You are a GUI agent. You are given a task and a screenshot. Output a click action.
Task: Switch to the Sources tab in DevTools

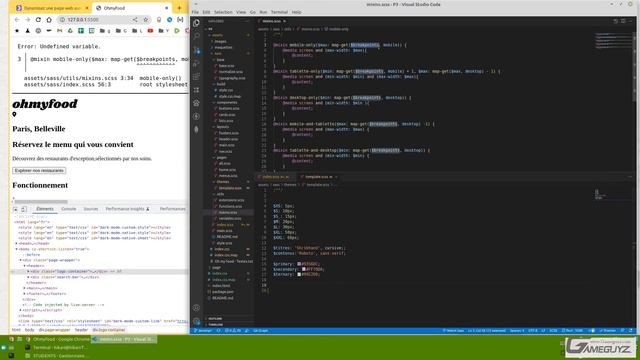91,209
